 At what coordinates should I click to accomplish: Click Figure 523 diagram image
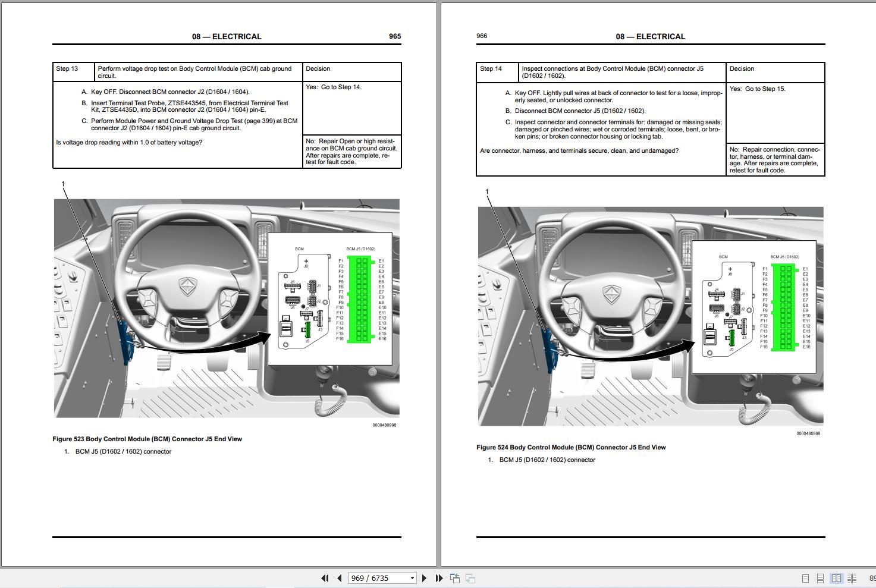coord(227,308)
